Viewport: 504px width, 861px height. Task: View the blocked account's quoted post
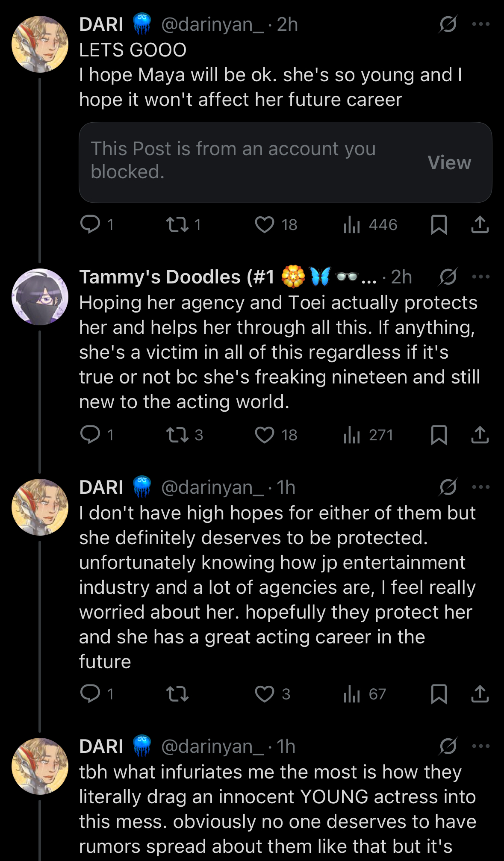[449, 162]
